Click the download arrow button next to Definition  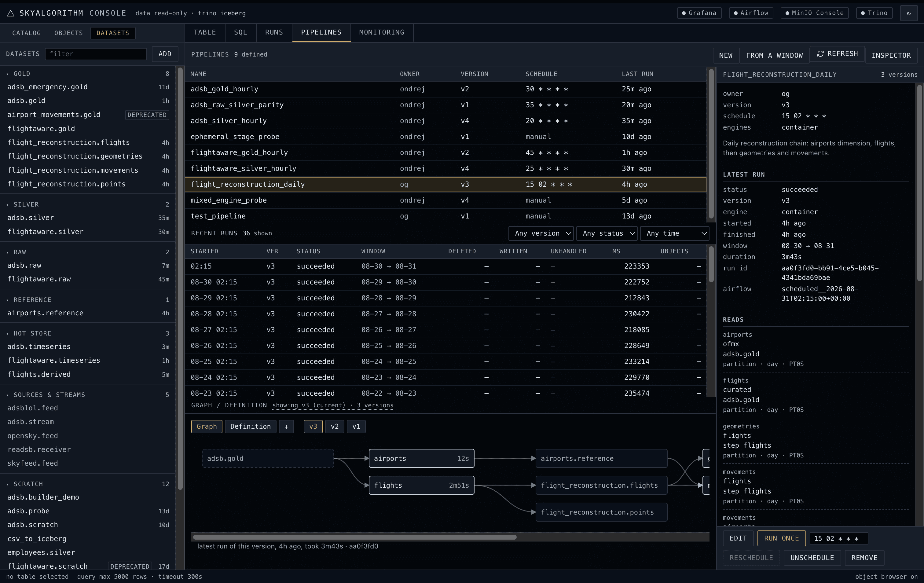tap(286, 427)
